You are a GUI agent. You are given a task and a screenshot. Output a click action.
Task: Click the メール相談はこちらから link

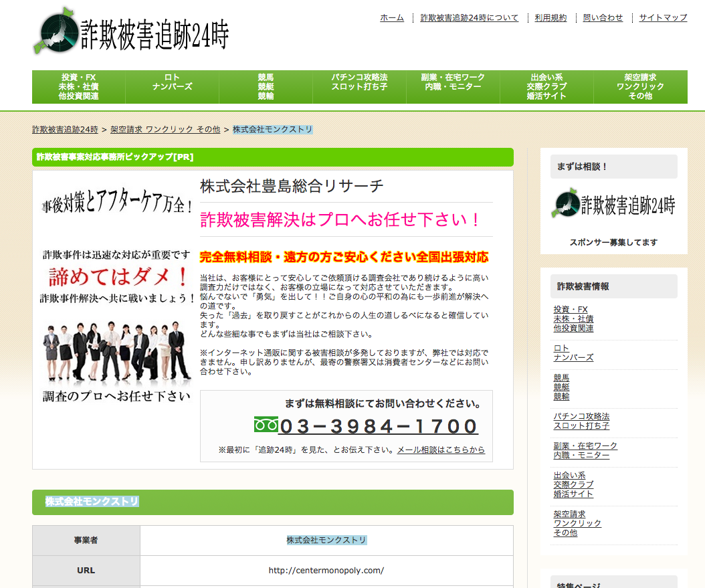[441, 450]
